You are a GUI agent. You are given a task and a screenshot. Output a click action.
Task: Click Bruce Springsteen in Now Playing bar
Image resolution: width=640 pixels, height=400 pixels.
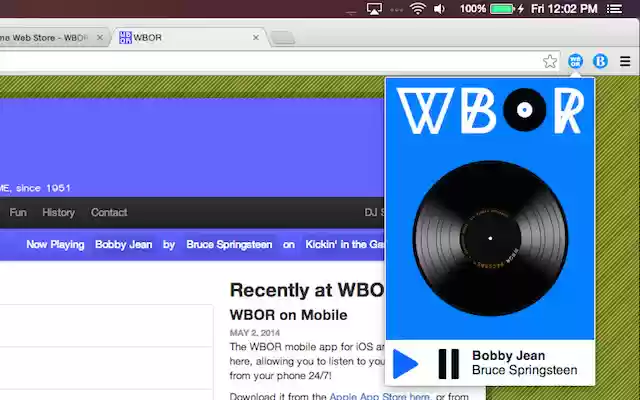tap(229, 244)
